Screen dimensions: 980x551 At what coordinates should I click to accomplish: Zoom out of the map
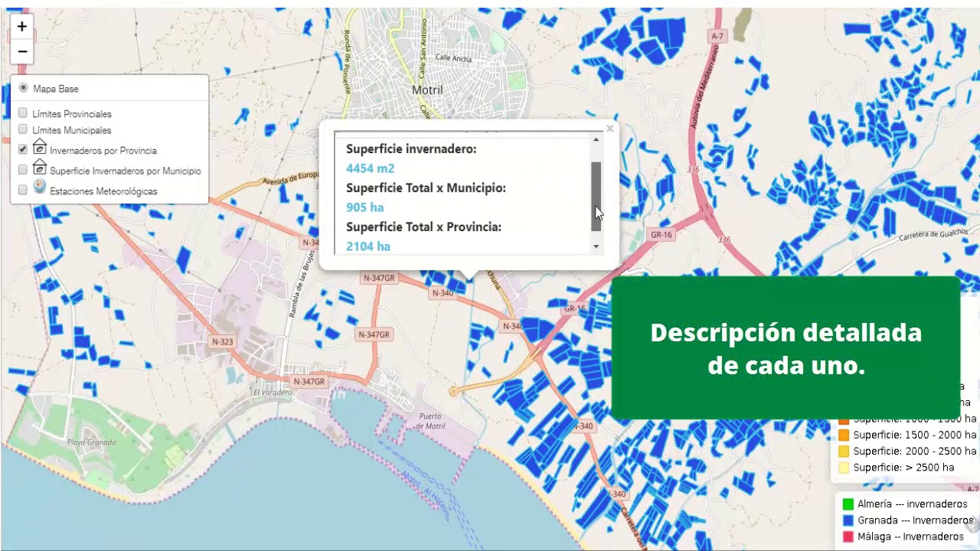point(22,51)
